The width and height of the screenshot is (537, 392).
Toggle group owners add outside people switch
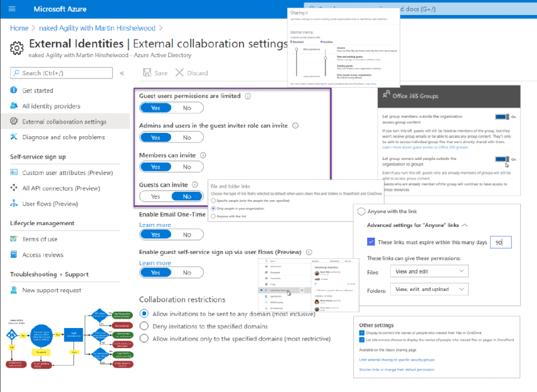pos(502,159)
